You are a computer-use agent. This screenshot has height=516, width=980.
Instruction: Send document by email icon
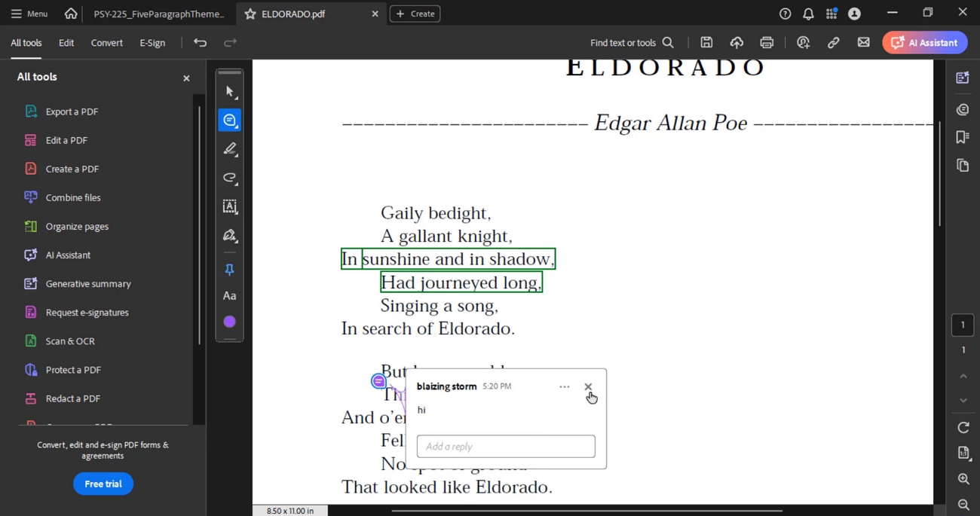864,43
